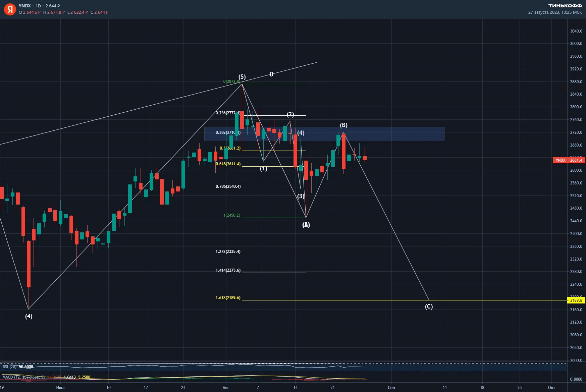Click the C 2 644 ₽ close value
Image resolution: width=586 pixels, height=392 pixels.
100,12
